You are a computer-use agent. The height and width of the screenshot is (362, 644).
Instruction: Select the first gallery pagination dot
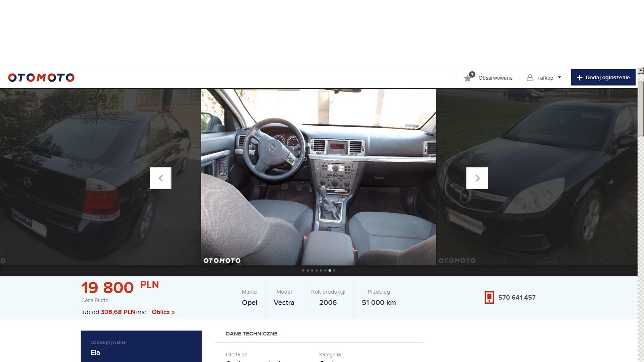tap(303, 271)
